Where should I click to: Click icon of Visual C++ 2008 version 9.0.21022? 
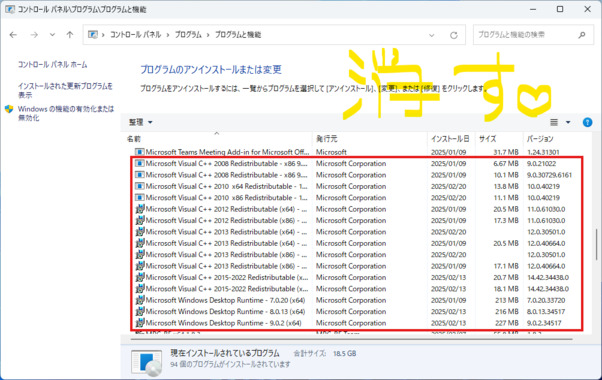[140, 164]
